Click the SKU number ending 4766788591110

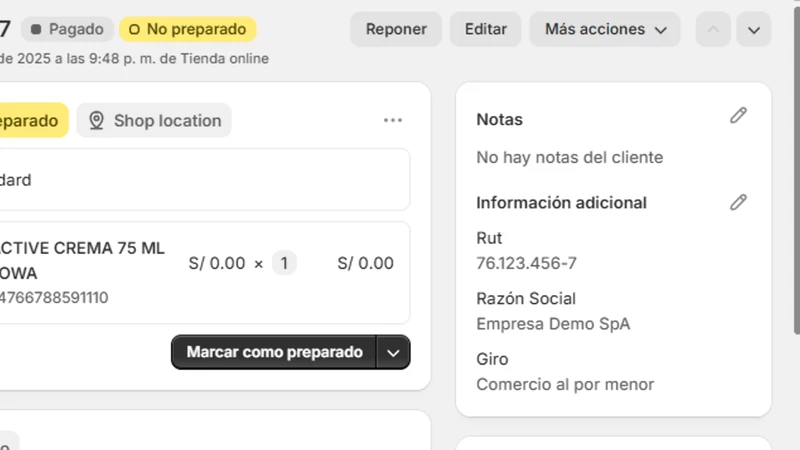click(x=54, y=297)
